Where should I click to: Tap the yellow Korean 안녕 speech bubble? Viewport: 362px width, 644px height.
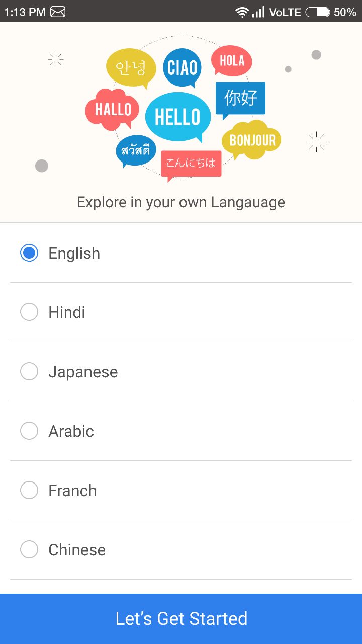(x=131, y=68)
